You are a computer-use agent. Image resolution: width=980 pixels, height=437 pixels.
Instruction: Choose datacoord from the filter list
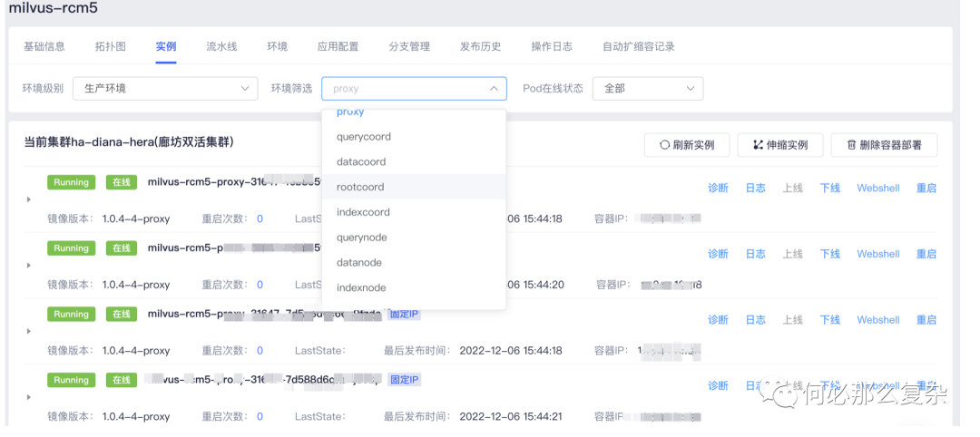(x=414, y=161)
